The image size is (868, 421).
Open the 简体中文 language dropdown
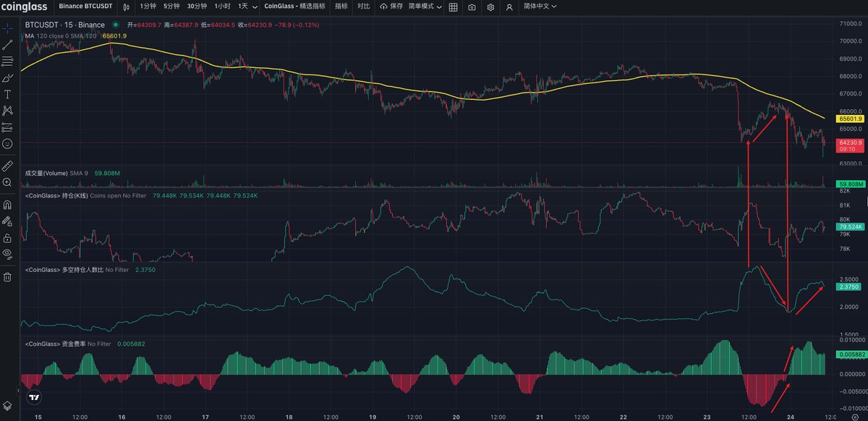544,7
